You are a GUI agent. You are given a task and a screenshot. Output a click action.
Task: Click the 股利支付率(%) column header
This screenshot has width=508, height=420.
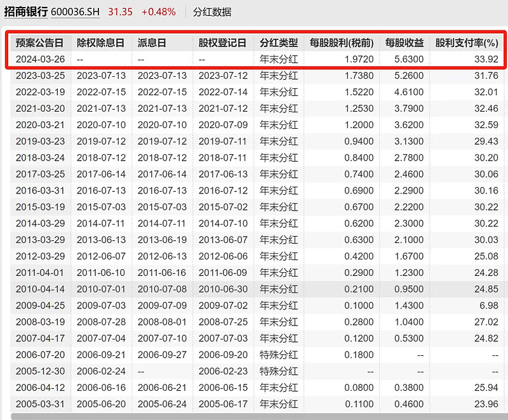pos(467,43)
